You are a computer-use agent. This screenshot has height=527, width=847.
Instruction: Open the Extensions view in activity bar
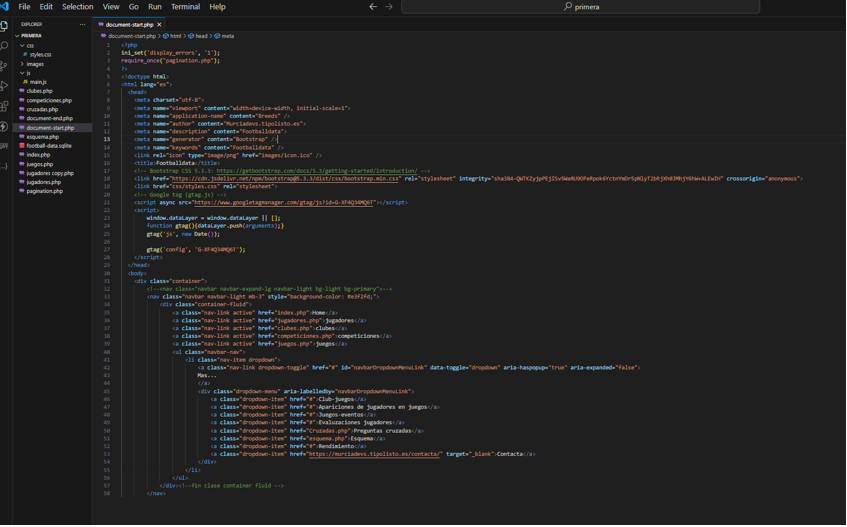tap(5, 106)
